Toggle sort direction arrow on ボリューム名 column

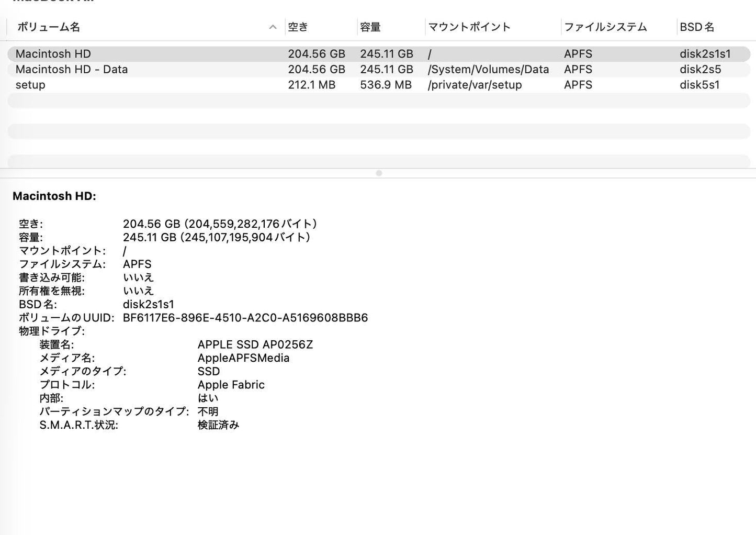pyautogui.click(x=273, y=27)
